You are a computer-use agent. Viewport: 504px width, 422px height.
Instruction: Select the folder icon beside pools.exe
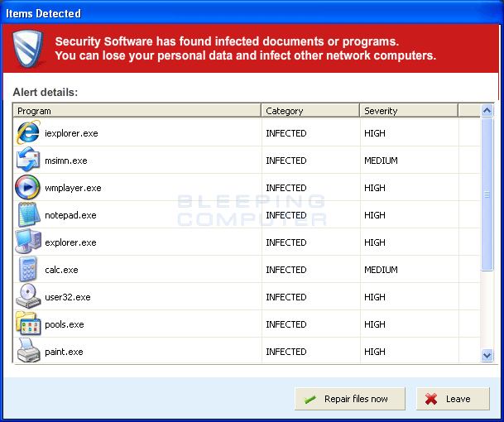point(28,323)
